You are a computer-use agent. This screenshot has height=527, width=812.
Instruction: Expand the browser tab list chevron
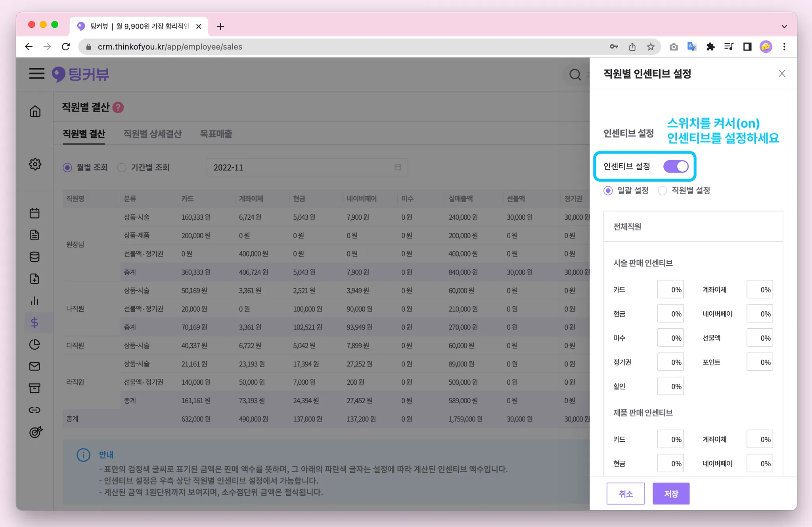784,27
